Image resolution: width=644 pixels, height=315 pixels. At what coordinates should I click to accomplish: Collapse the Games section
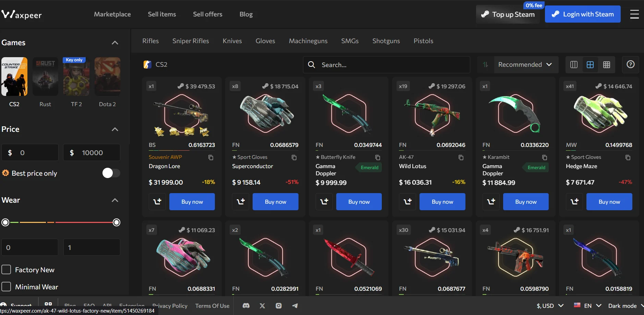coord(115,43)
